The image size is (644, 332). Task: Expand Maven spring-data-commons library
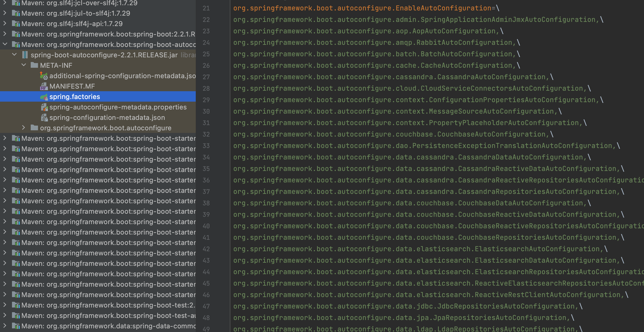pos(5,325)
